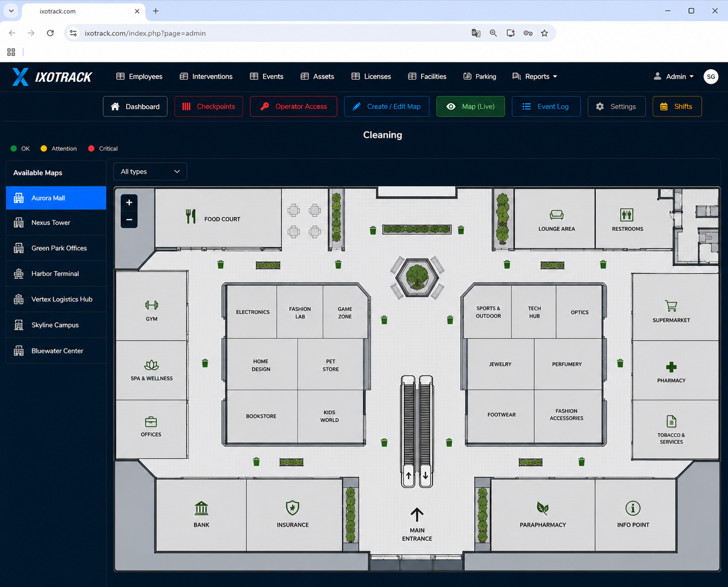Open the Settings page
The width and height of the screenshot is (728, 587).
pyautogui.click(x=616, y=106)
